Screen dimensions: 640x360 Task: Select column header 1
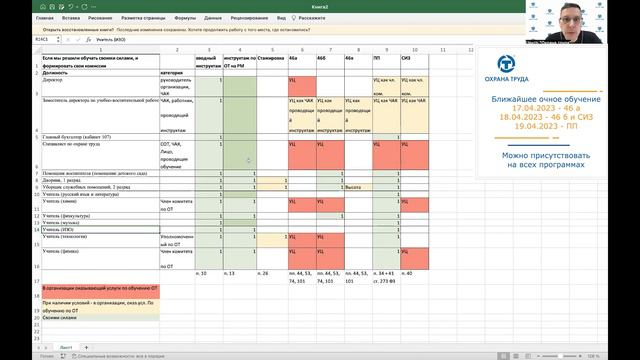tap(100, 50)
